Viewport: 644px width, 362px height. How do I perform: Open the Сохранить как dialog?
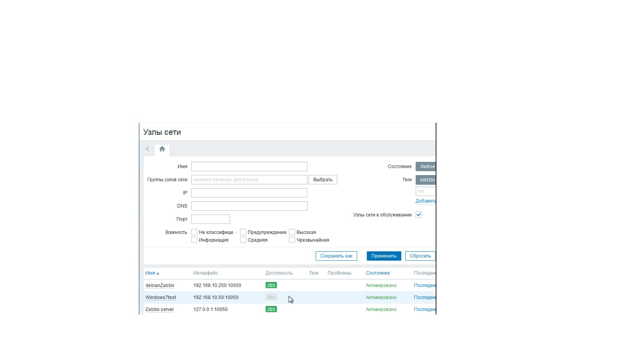336,256
